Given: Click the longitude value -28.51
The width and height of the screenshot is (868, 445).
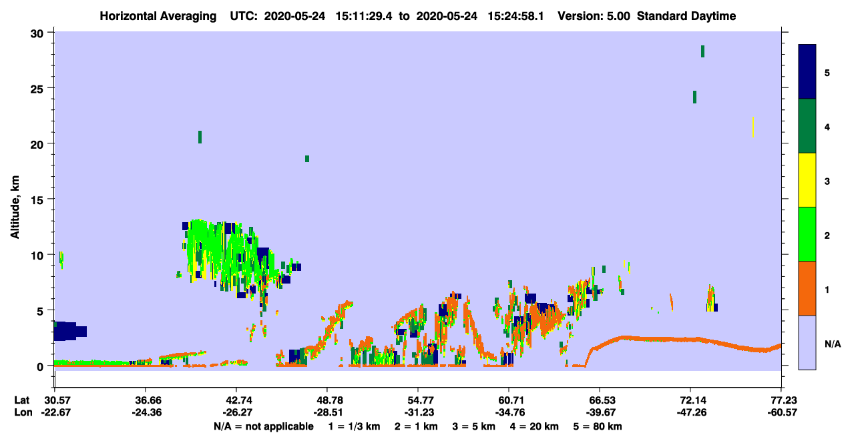Looking at the screenshot, I should point(327,412).
